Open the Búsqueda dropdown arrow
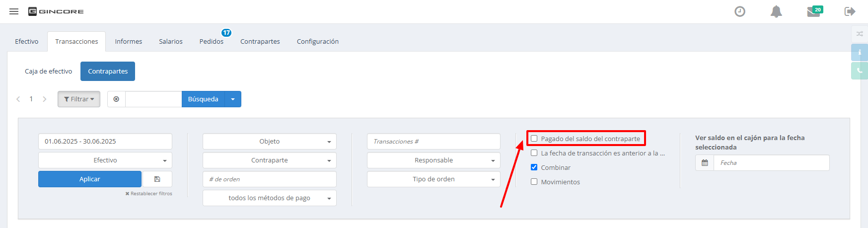The width and height of the screenshot is (868, 228). (233, 99)
